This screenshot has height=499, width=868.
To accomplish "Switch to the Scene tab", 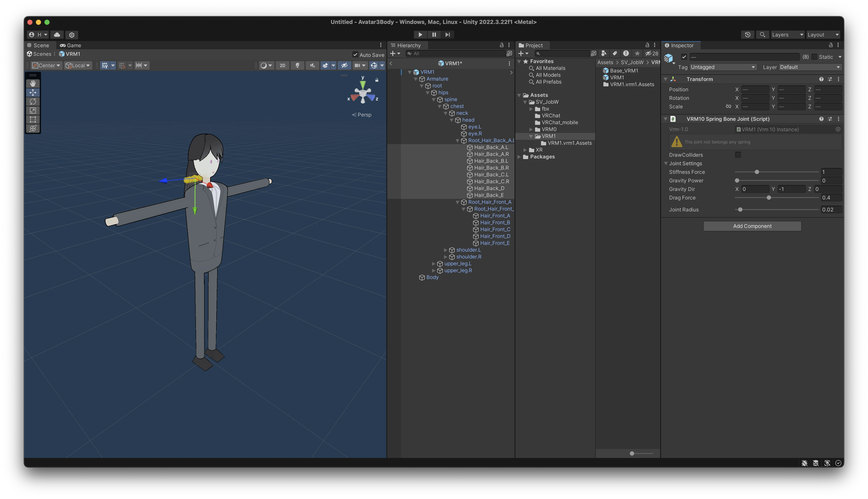I will [x=38, y=45].
